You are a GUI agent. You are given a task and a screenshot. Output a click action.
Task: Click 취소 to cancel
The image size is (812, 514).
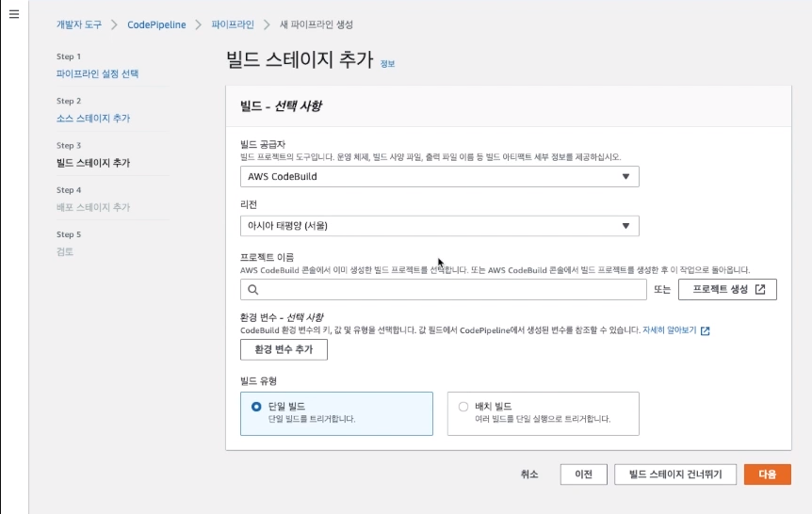[x=529, y=474]
